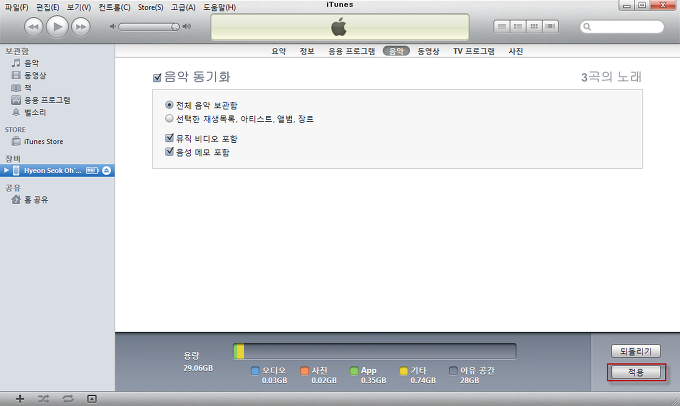The height and width of the screenshot is (406, 680).
Task: Switch to the 정보 tab
Action: pyautogui.click(x=307, y=51)
